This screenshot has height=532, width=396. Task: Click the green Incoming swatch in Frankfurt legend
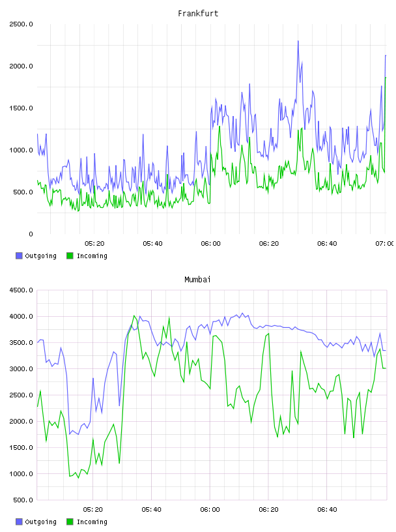click(x=70, y=256)
